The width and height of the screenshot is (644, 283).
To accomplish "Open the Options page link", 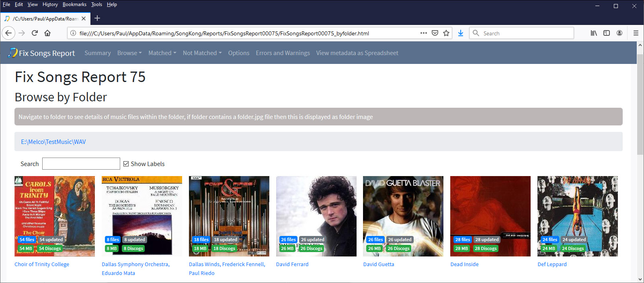I will tap(239, 53).
